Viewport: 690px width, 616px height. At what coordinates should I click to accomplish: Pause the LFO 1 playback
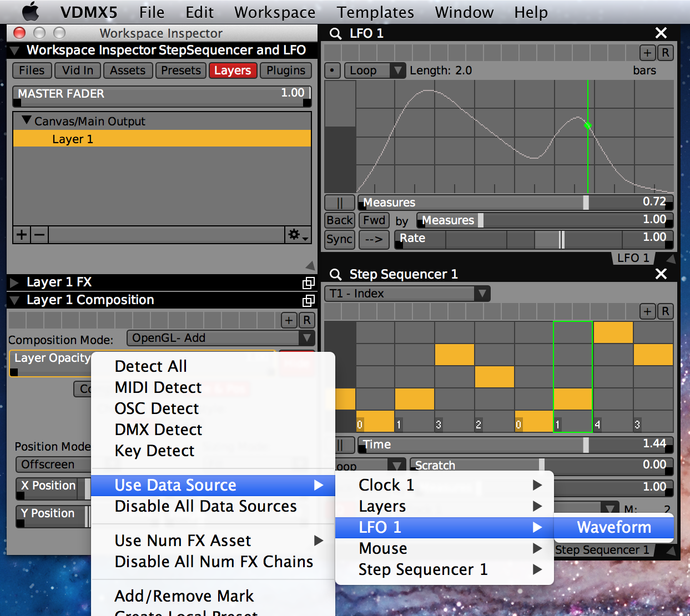click(x=340, y=203)
